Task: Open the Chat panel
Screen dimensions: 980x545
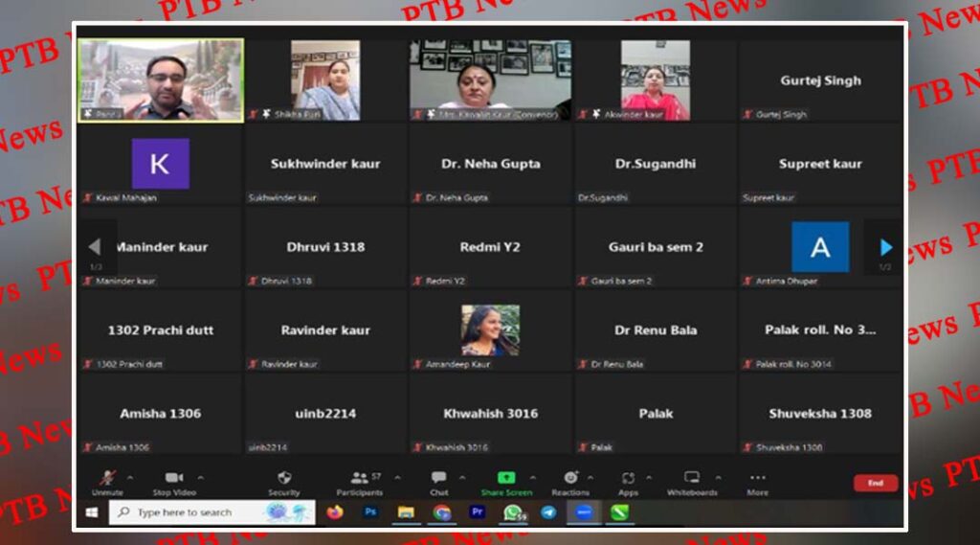Action: point(438,483)
